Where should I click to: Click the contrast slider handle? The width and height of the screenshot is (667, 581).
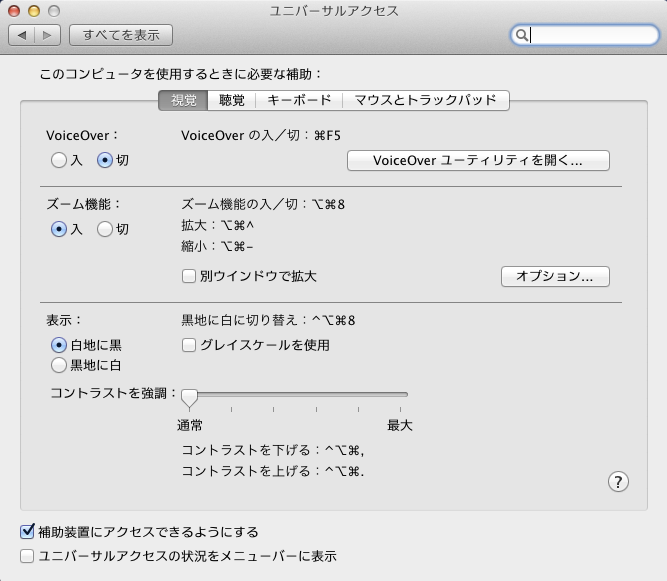tap(188, 395)
